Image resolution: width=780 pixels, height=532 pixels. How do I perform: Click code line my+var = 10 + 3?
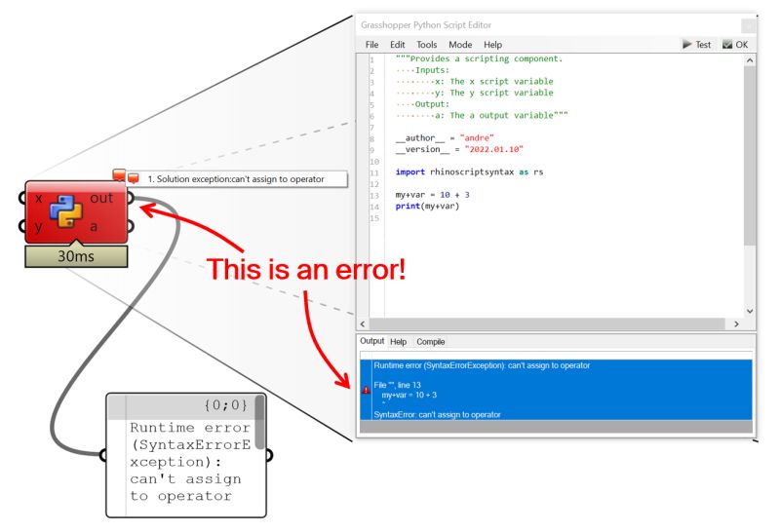click(432, 195)
